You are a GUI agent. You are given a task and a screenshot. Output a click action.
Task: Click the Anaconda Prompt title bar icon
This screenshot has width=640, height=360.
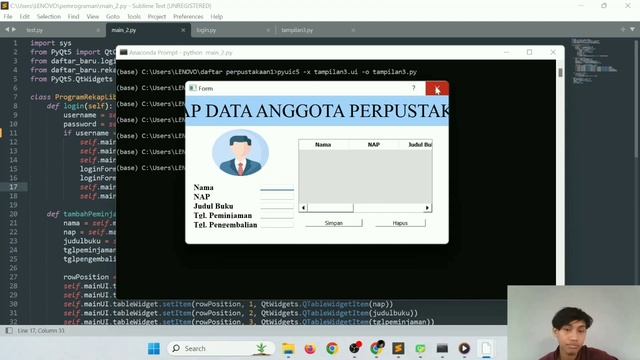[x=123, y=52]
